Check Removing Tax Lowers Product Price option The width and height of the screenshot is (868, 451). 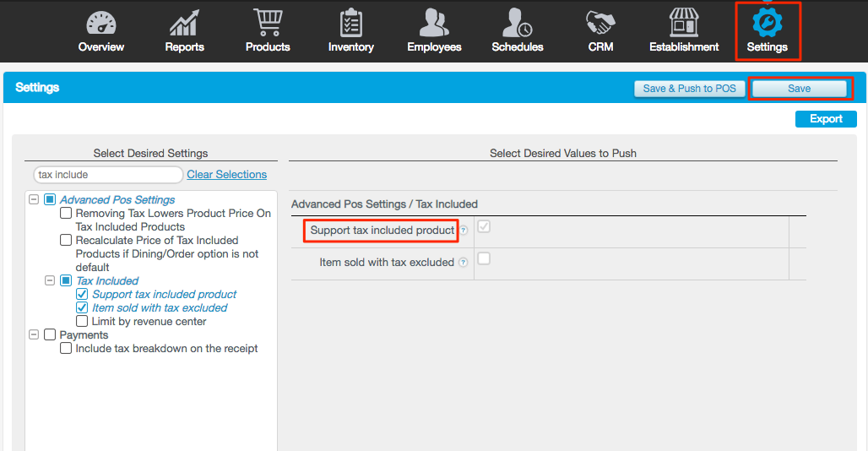click(x=66, y=214)
